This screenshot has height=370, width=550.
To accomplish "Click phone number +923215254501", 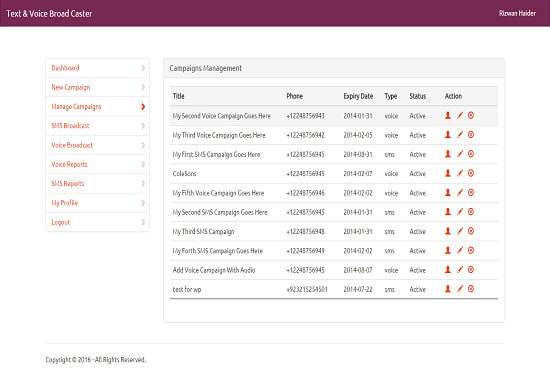I will (x=307, y=289).
